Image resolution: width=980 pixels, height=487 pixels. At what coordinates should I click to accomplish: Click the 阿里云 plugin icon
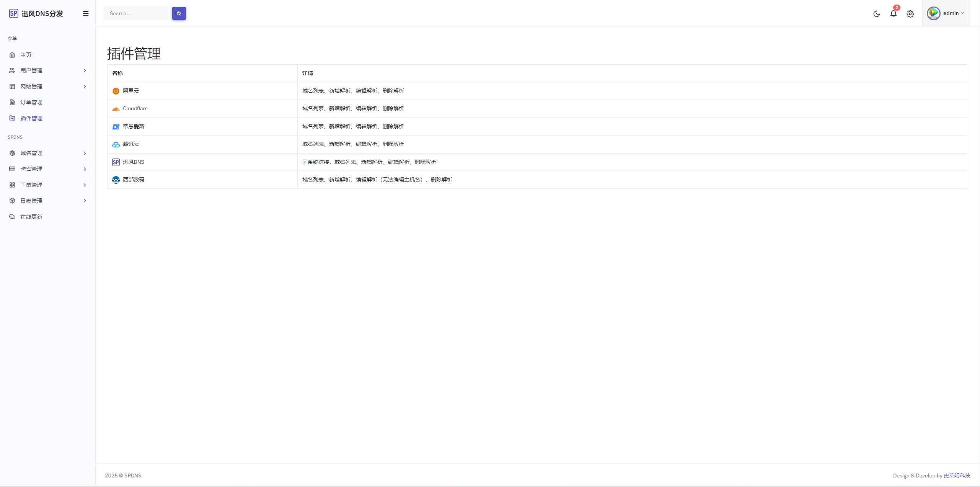(x=116, y=91)
